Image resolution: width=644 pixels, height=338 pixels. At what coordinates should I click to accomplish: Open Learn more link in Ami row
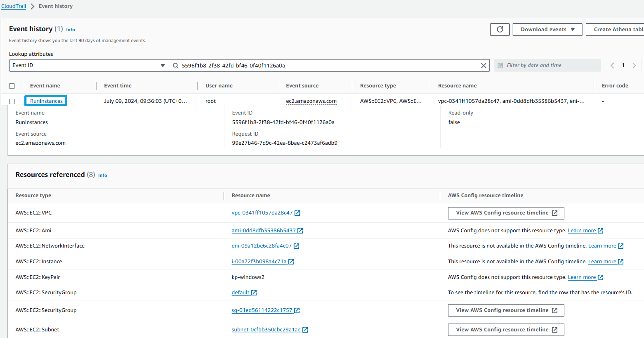click(x=582, y=230)
